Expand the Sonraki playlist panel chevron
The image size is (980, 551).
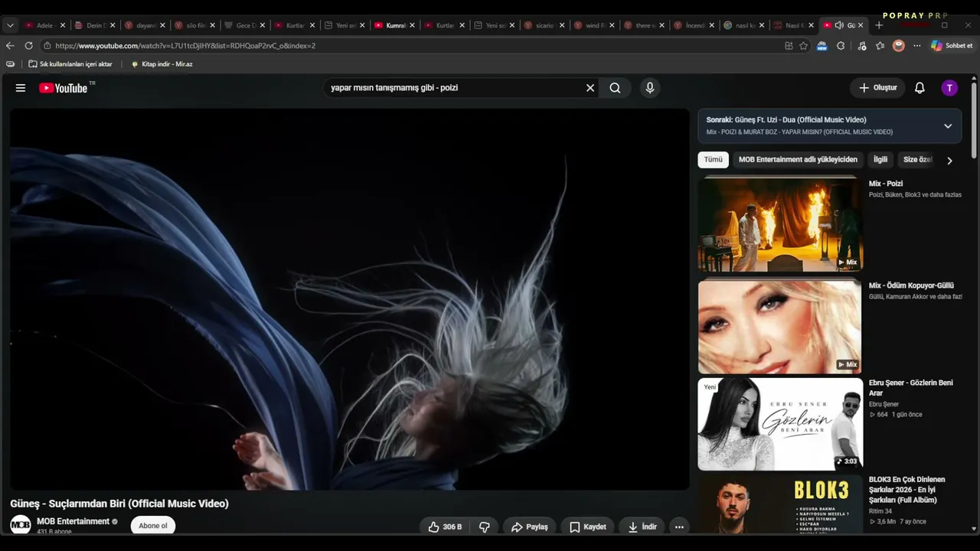pyautogui.click(x=948, y=126)
